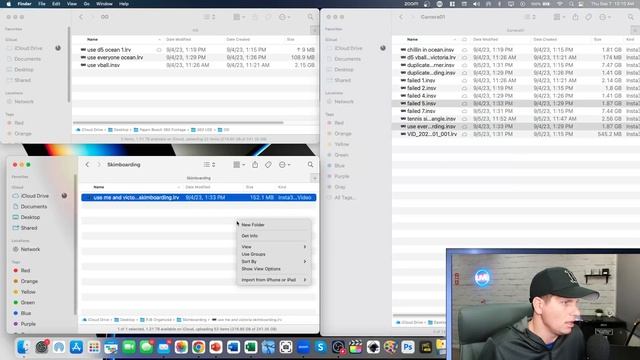The height and width of the screenshot is (360, 640).
Task: Sort by Date Created in Camera01 window
Action: pos(545,39)
